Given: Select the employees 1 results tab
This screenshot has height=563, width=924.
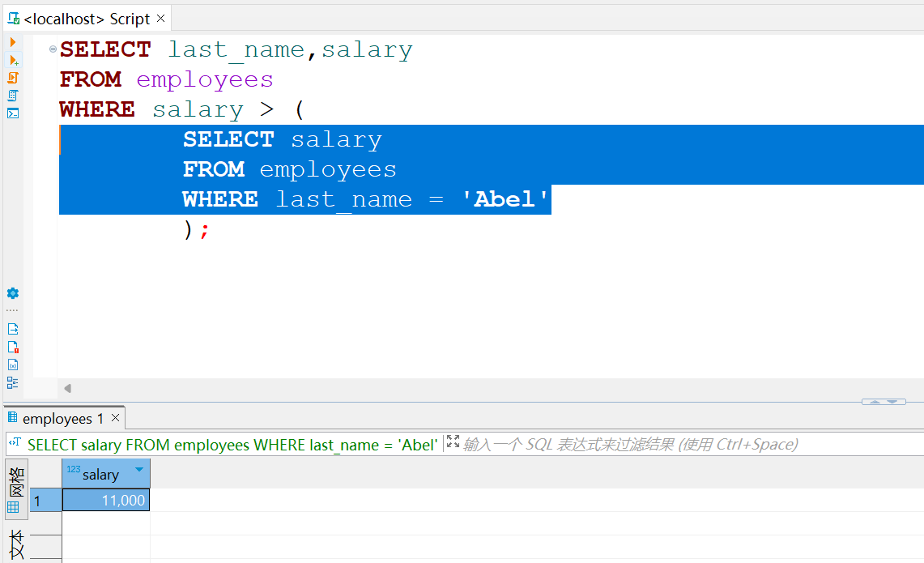Looking at the screenshot, I should pos(63,419).
